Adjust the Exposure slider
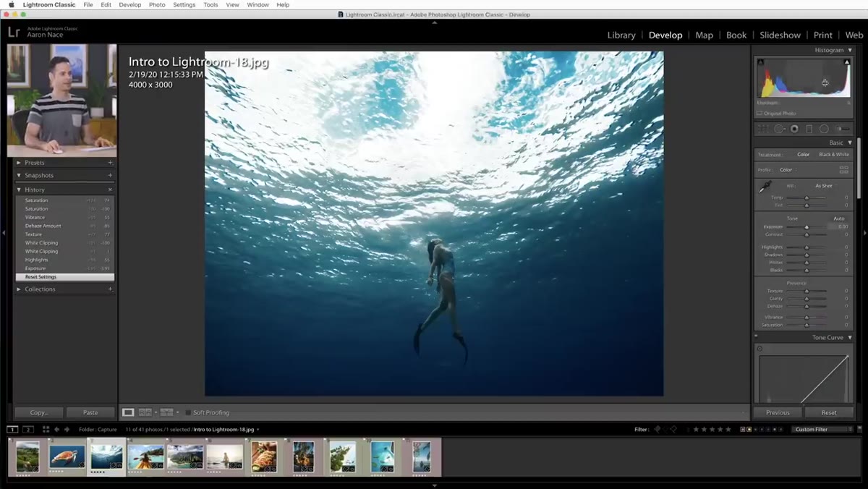Image resolution: width=868 pixels, height=489 pixels. (807, 227)
